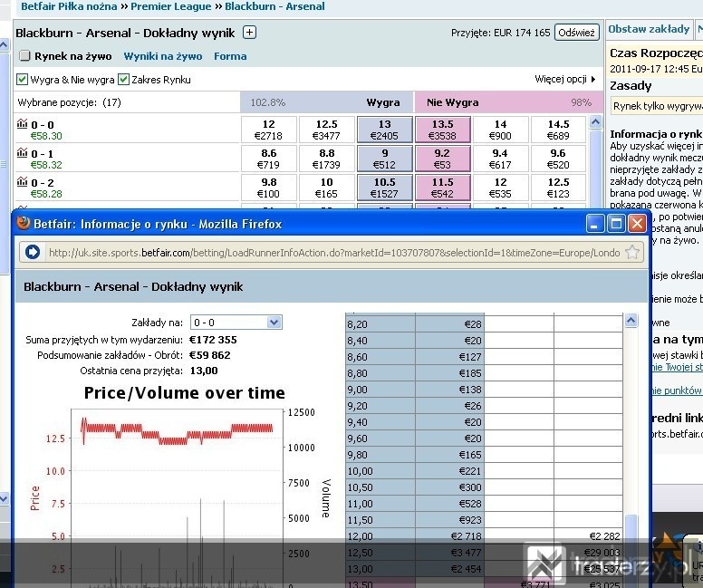This screenshot has height=588, width=703.
Task: Minimize the Informacje o rynku Firefox window
Action: point(595,224)
